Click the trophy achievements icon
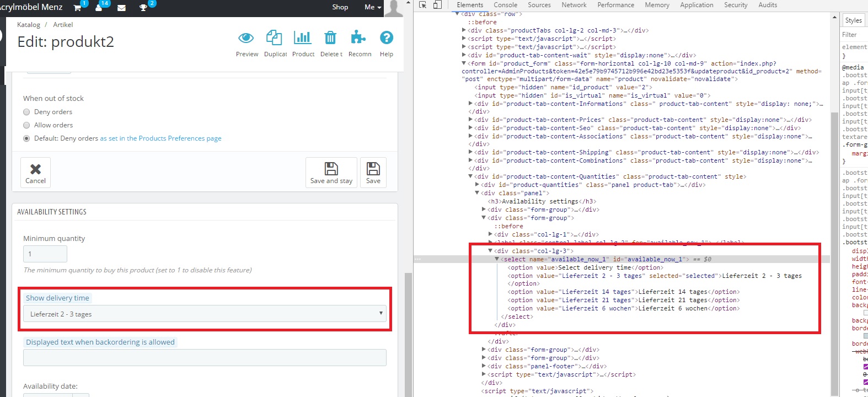This screenshot has height=397, width=868. [143, 8]
